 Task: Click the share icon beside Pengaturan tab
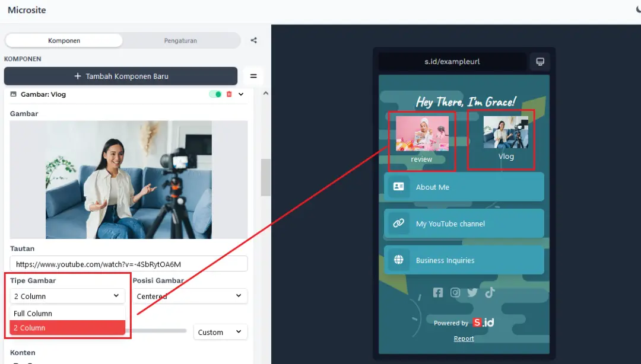pyautogui.click(x=254, y=40)
